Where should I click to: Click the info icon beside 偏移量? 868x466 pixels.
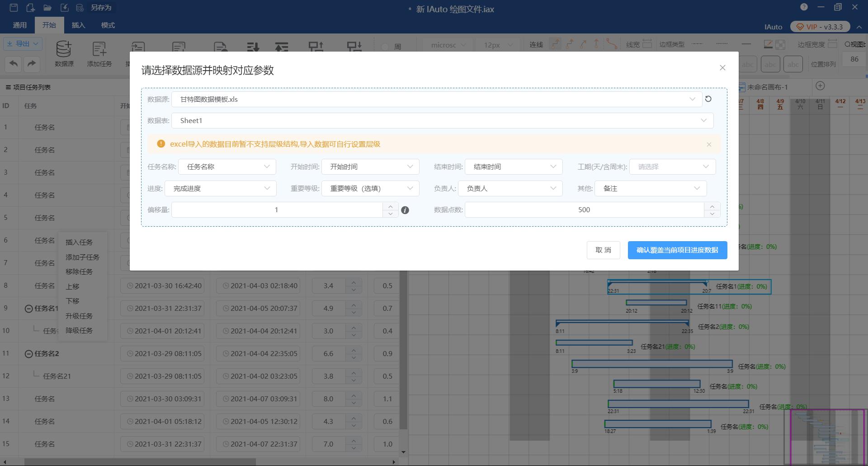pyautogui.click(x=405, y=210)
